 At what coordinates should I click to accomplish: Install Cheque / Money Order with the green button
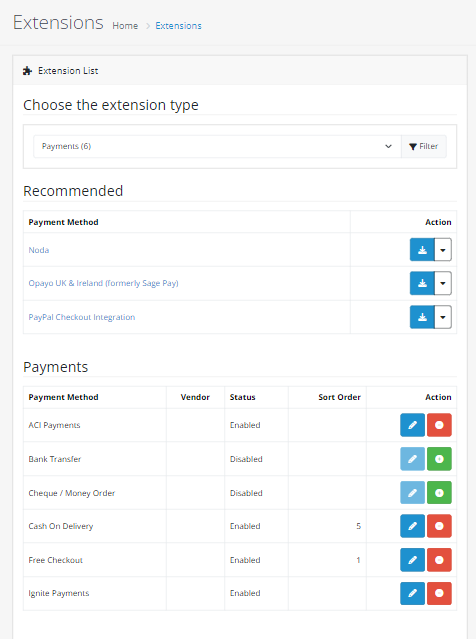(439, 493)
